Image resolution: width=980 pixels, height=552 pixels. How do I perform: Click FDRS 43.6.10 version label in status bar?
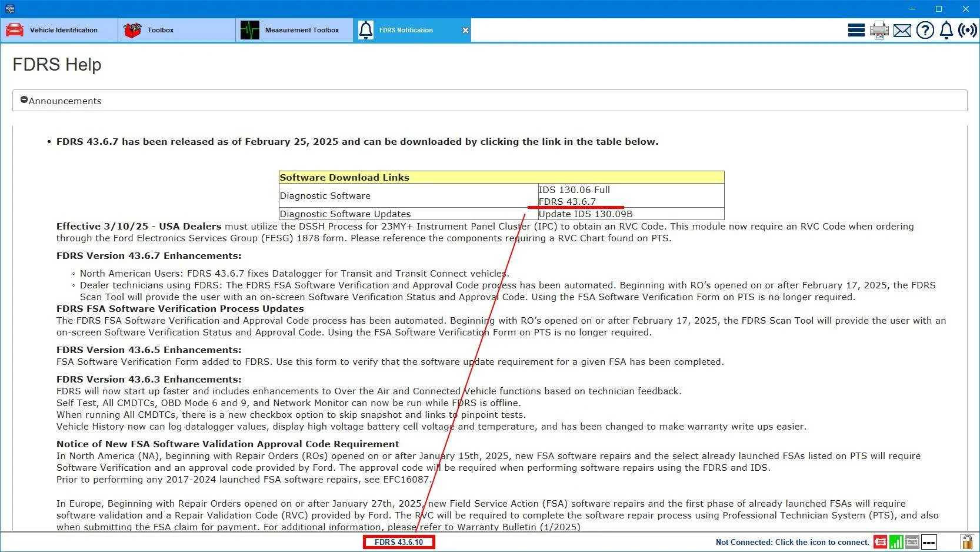(399, 542)
